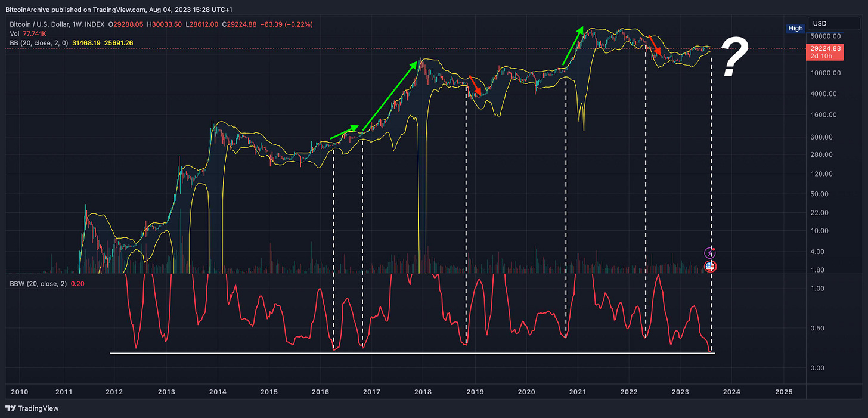The image size is (868, 418).
Task: Click the blue High price label
Action: (x=795, y=28)
